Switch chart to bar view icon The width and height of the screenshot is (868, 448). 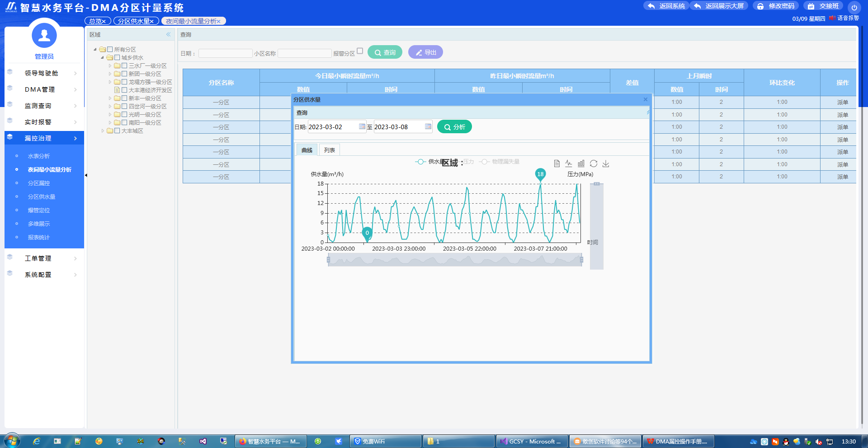point(581,163)
